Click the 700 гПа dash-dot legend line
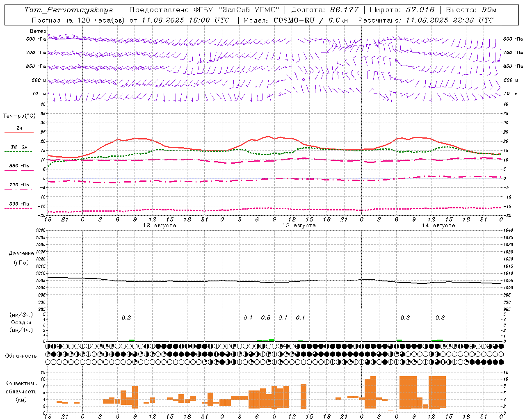Screen dimensions: 525x420 tap(18, 189)
